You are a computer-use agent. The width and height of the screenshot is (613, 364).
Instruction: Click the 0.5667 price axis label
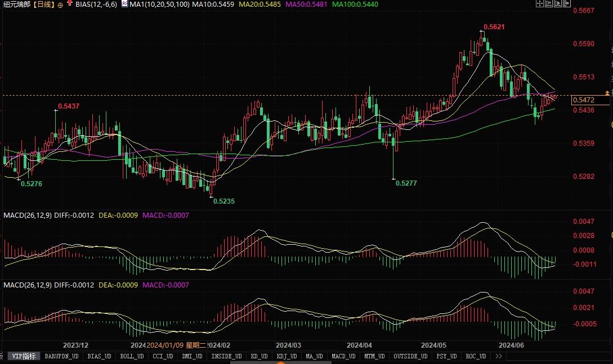pos(584,11)
